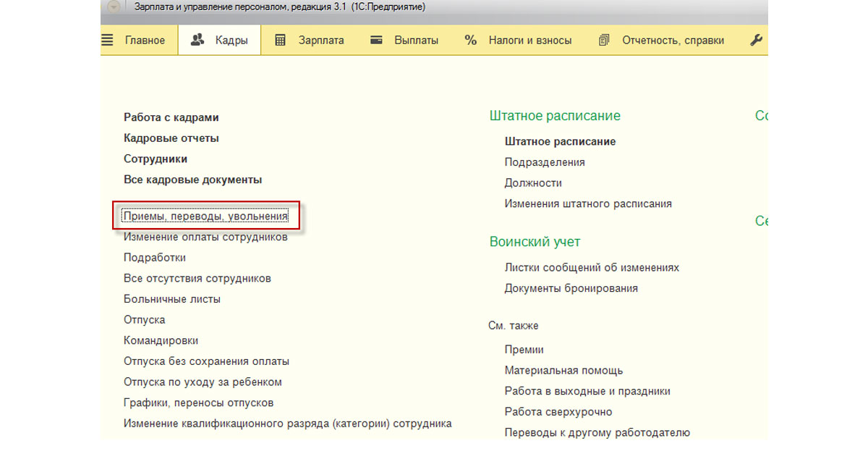This screenshot has height=454, width=868.
Task: Open Подразделения
Action: pyautogui.click(x=545, y=162)
